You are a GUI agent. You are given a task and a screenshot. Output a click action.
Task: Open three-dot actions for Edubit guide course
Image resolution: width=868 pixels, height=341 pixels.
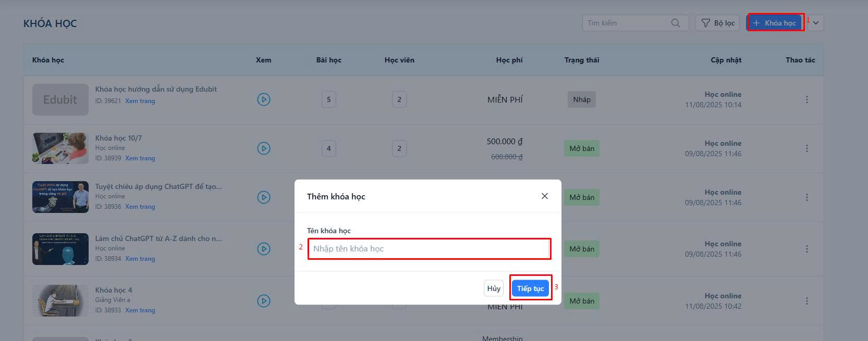807,99
